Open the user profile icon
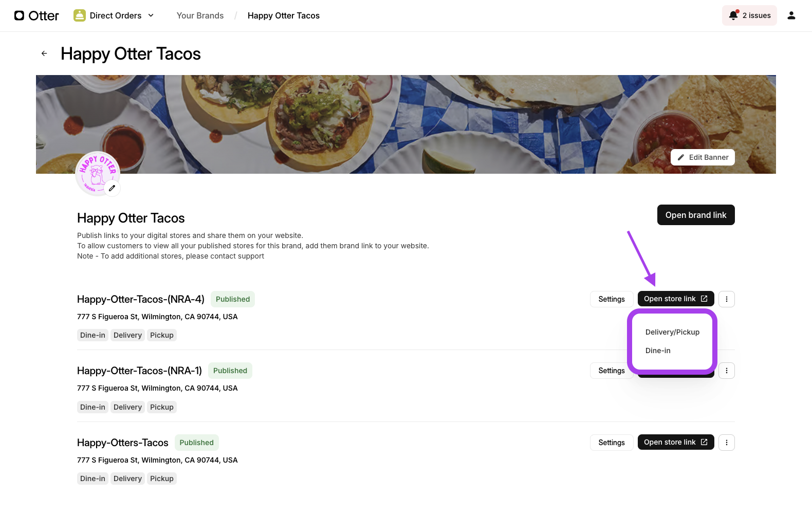The height and width of the screenshot is (514, 812). pyautogui.click(x=791, y=15)
